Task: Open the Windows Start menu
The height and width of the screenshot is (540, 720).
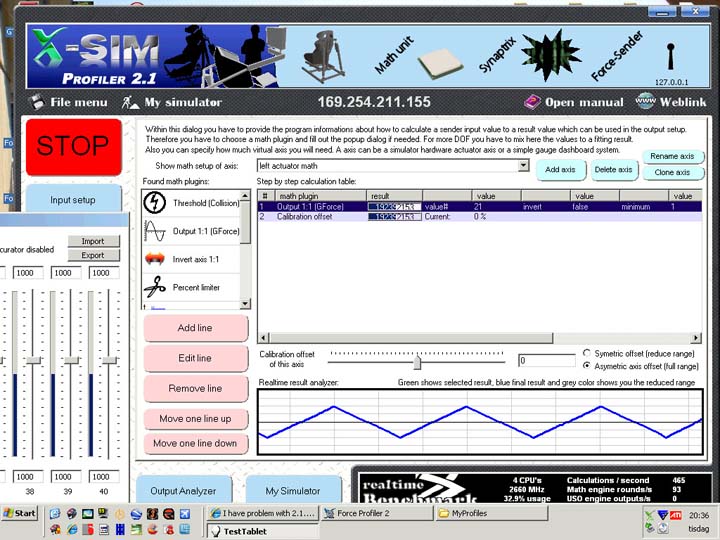Action: (x=20, y=513)
